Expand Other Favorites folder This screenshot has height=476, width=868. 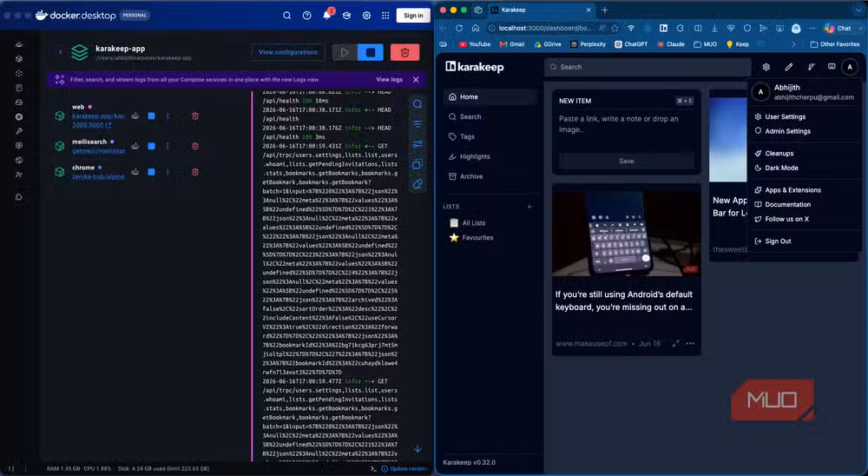tap(835, 44)
